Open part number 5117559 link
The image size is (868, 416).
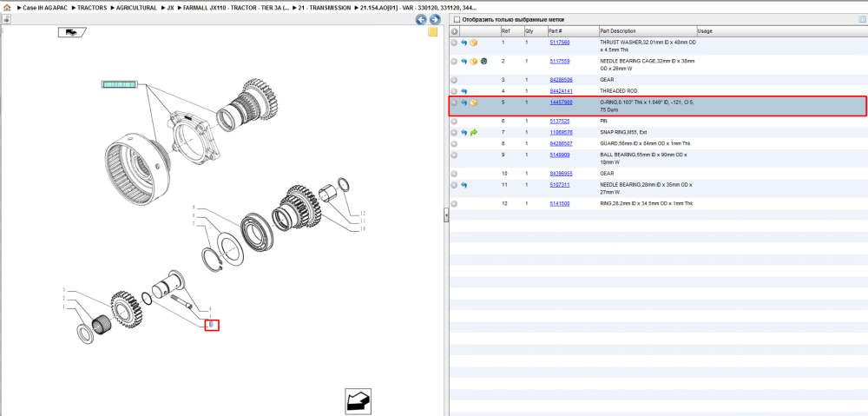click(560, 61)
